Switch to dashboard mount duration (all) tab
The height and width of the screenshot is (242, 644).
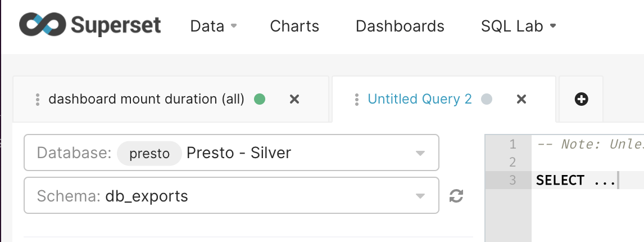146,100
